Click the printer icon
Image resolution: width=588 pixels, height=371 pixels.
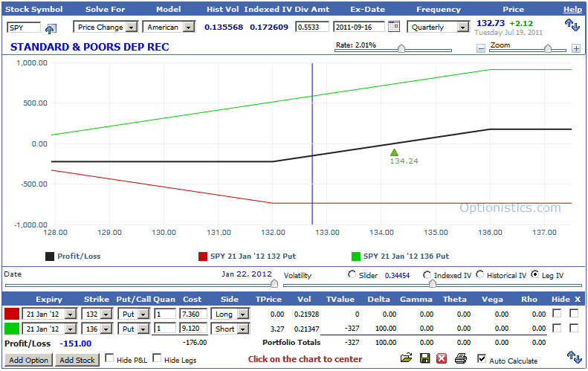[x=460, y=358]
